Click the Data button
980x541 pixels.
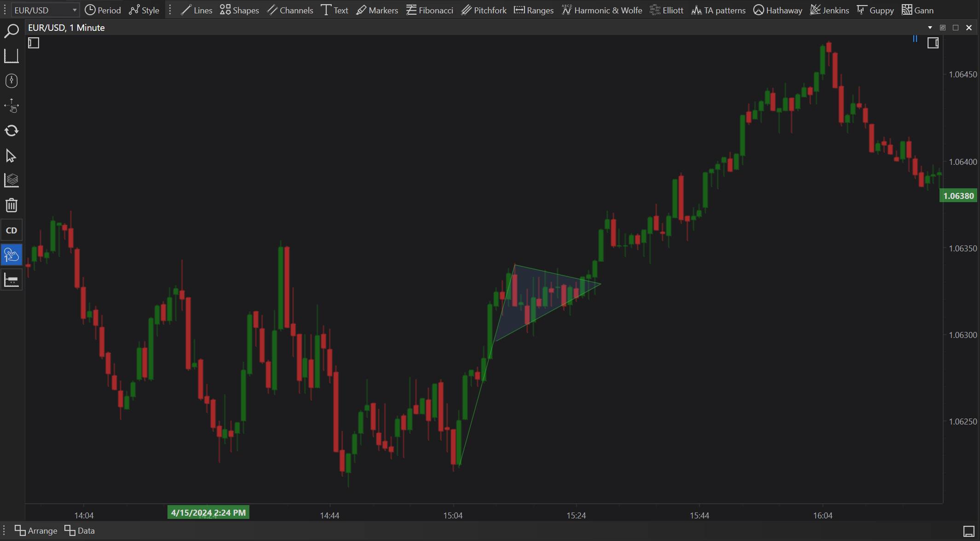coord(80,530)
